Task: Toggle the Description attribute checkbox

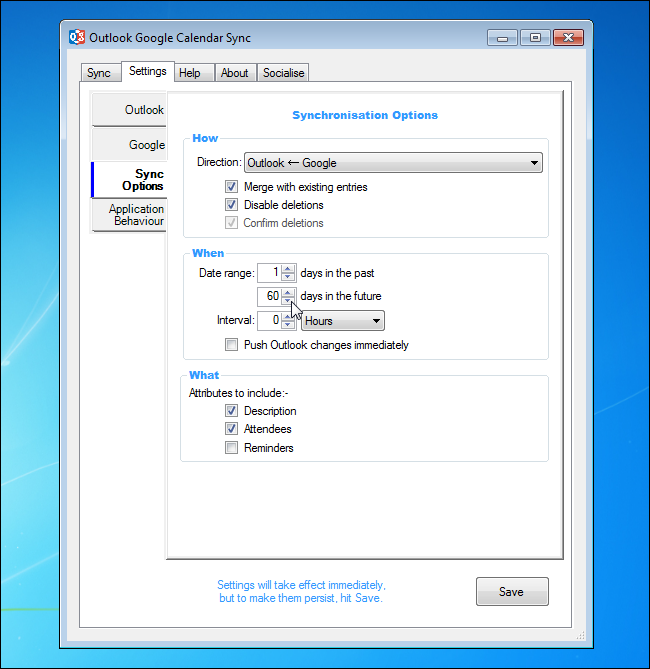Action: pos(231,411)
